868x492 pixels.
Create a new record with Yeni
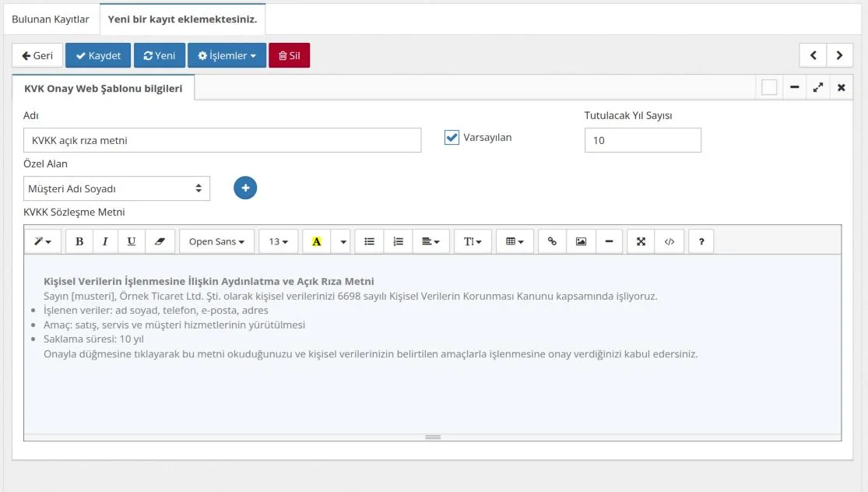pos(160,55)
